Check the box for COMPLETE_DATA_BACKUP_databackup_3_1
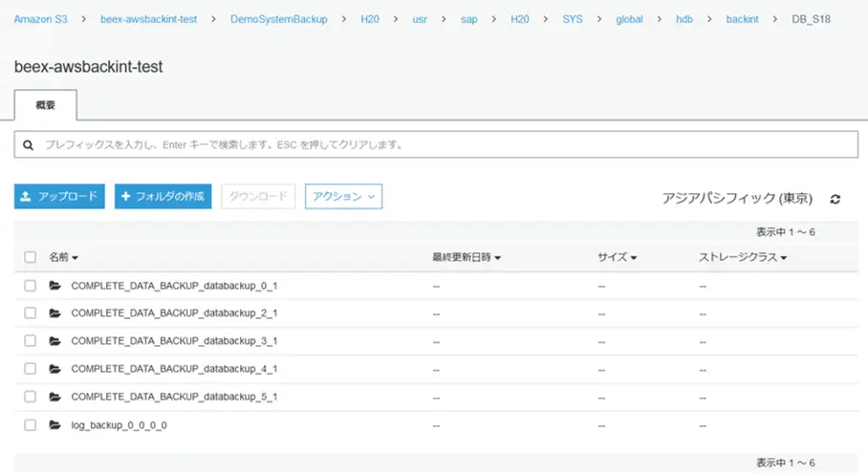The width and height of the screenshot is (868, 474). click(x=30, y=341)
